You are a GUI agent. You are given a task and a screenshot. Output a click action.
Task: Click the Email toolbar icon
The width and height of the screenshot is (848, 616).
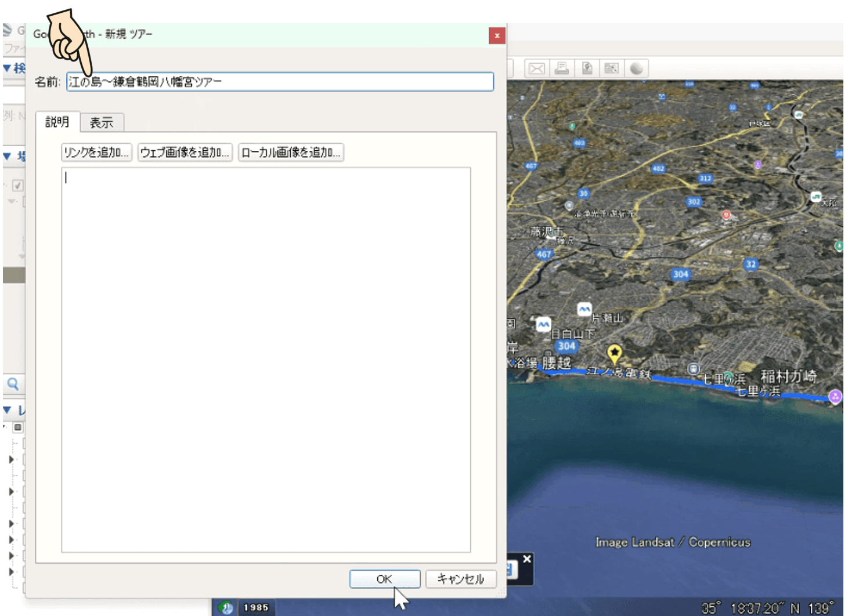point(536,68)
